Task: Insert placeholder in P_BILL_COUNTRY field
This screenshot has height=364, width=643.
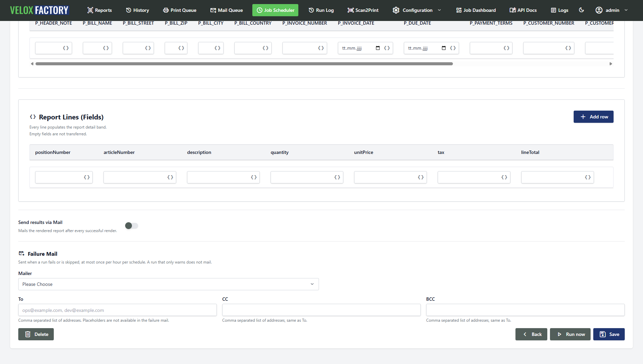Action: click(266, 48)
